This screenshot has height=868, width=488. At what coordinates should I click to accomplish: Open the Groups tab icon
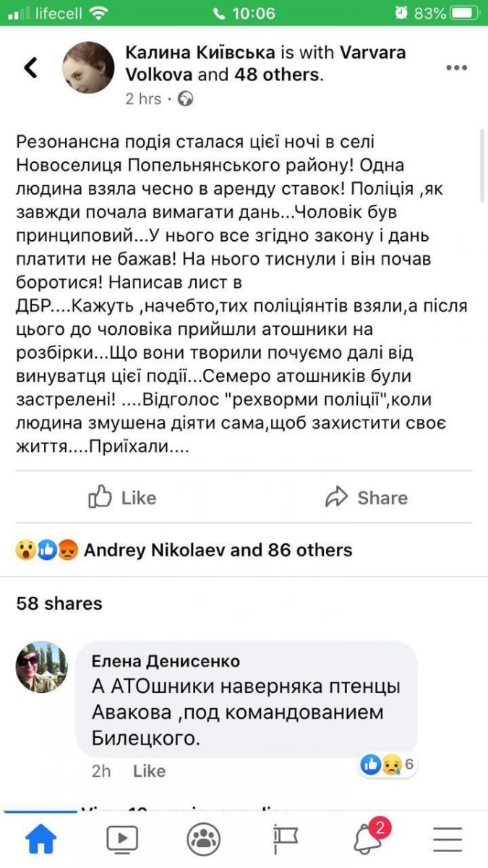[x=204, y=839]
